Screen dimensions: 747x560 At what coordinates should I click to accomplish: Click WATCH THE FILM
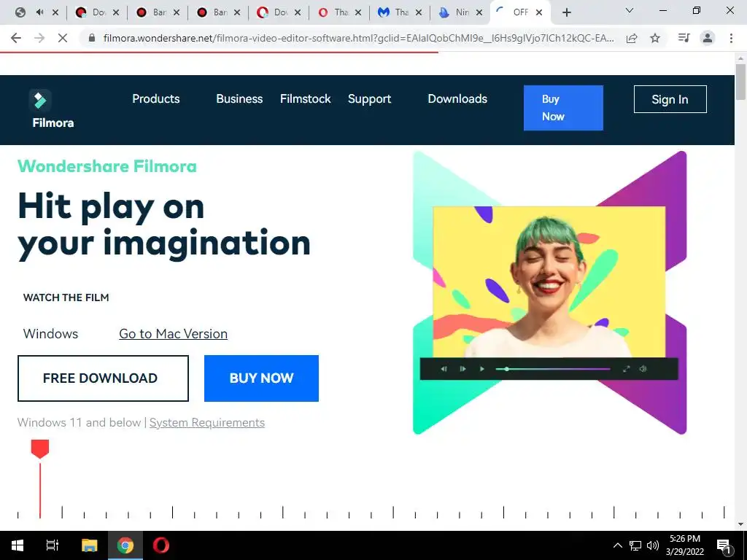pos(66,297)
